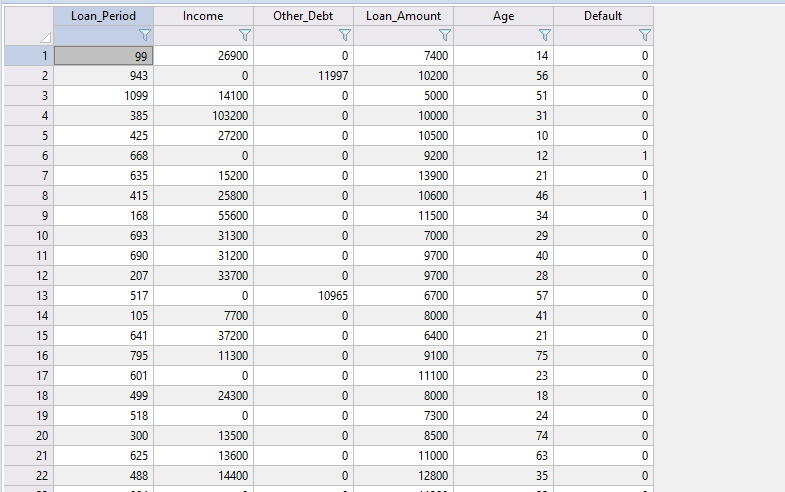Click Age cell with value 74
Viewport: 785px width, 492px height.
coord(504,436)
